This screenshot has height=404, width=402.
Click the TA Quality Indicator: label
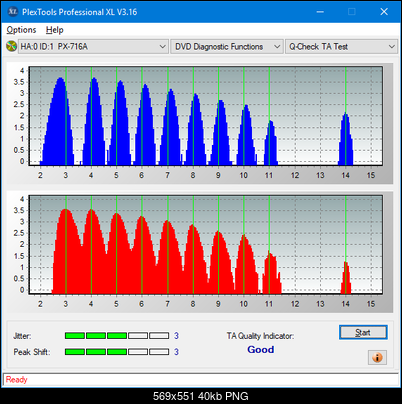(x=260, y=336)
